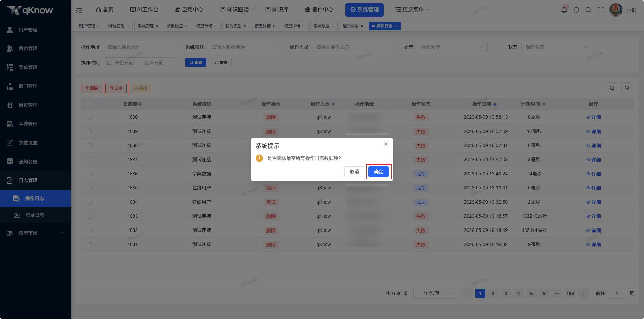
Task: Open 岗位管理 in sidebar
Action: point(35,105)
